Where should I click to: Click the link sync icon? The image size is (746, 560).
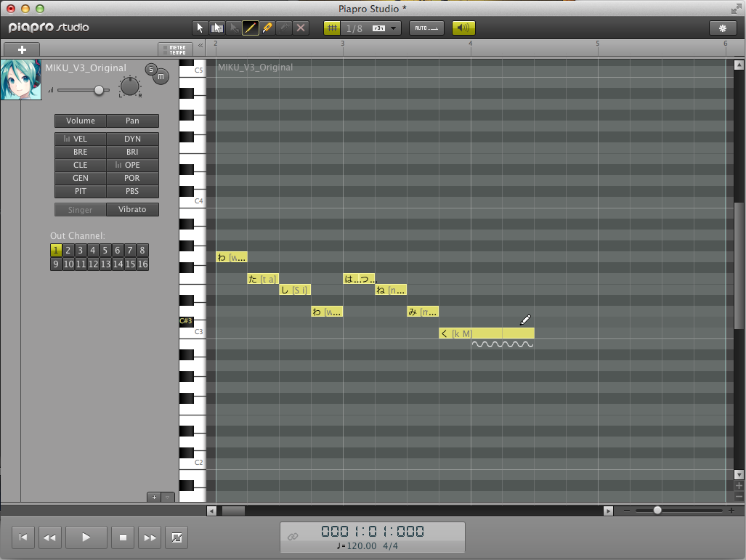293,537
